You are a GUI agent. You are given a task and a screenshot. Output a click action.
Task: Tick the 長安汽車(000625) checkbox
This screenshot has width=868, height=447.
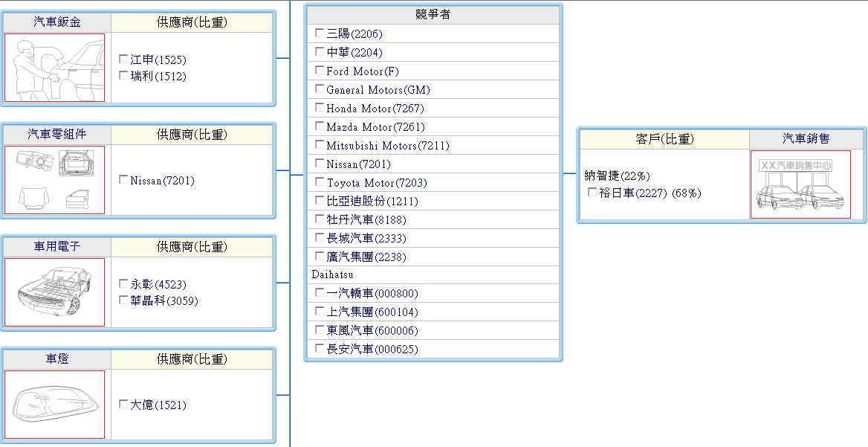[x=320, y=348]
